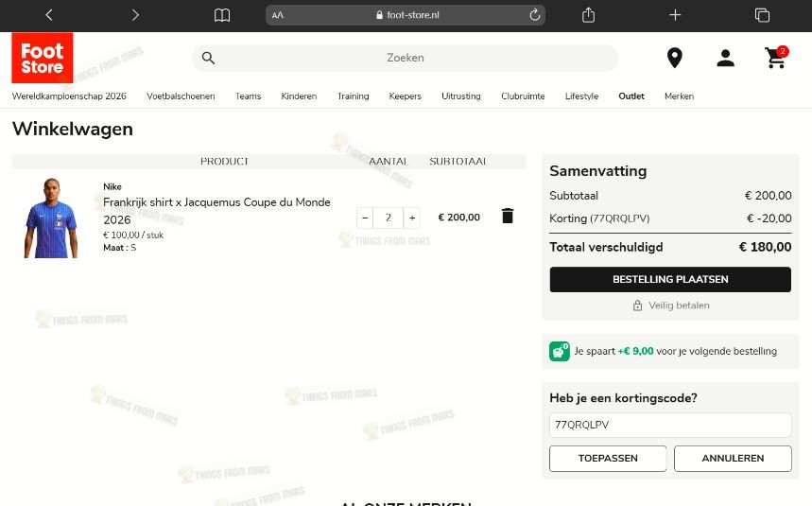Open the Foot Store logo homepage
The height and width of the screenshot is (506, 812).
click(x=43, y=58)
